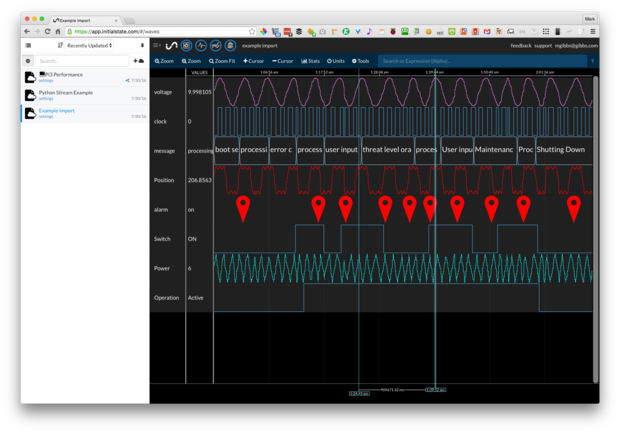Click the raspberry extension icon
Viewport: 620px width, 433px height.
pyautogui.click(x=393, y=31)
